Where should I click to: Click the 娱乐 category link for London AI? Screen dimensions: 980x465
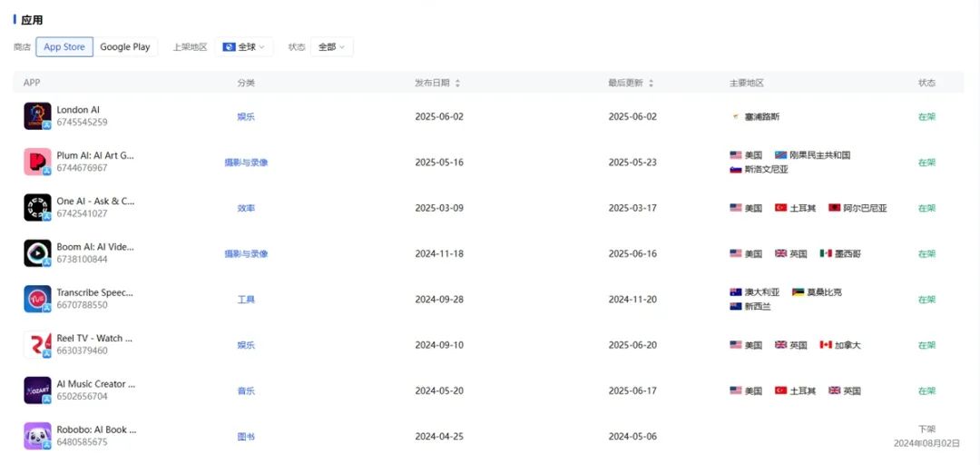[246, 116]
